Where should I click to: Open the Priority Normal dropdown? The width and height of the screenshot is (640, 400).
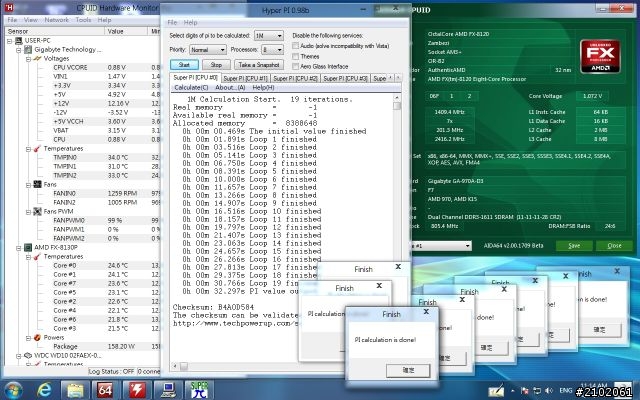point(208,50)
